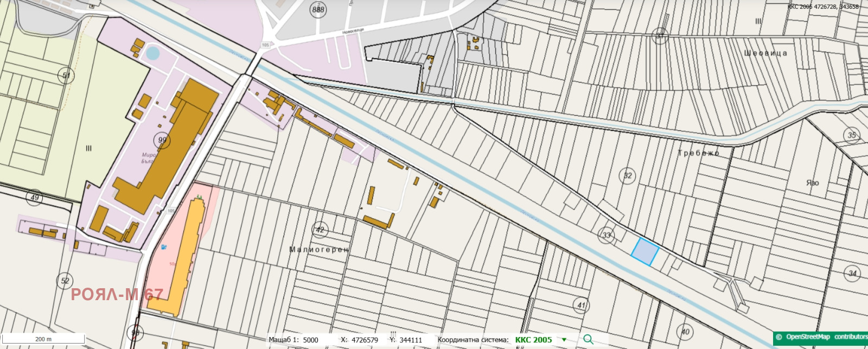
Task: Click the circled 33 marker near the blue parcel
Action: pos(607,235)
